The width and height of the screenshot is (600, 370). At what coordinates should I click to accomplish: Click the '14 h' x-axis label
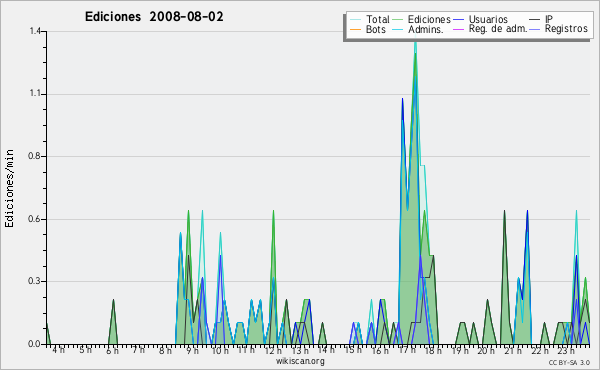tap(326, 350)
